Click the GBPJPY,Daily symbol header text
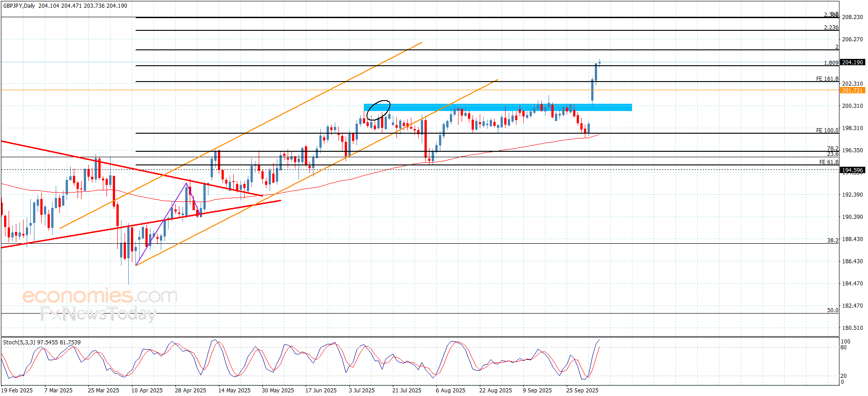 pos(19,6)
